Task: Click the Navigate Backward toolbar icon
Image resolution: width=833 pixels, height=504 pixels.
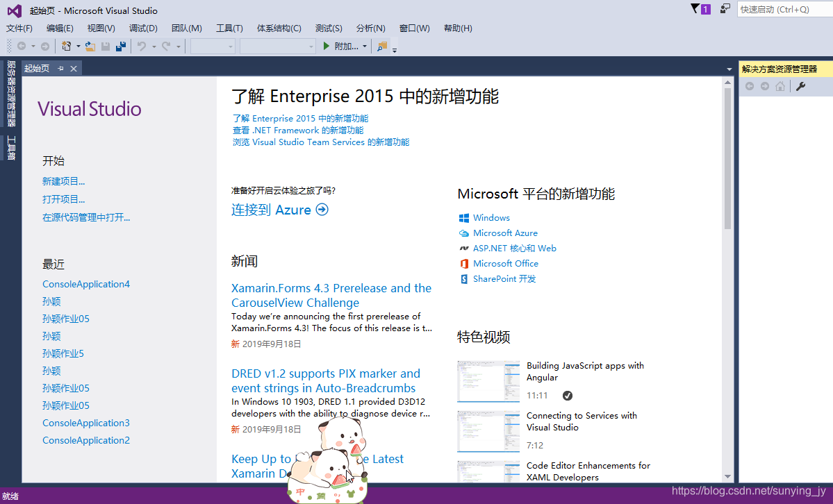Action: tap(22, 47)
